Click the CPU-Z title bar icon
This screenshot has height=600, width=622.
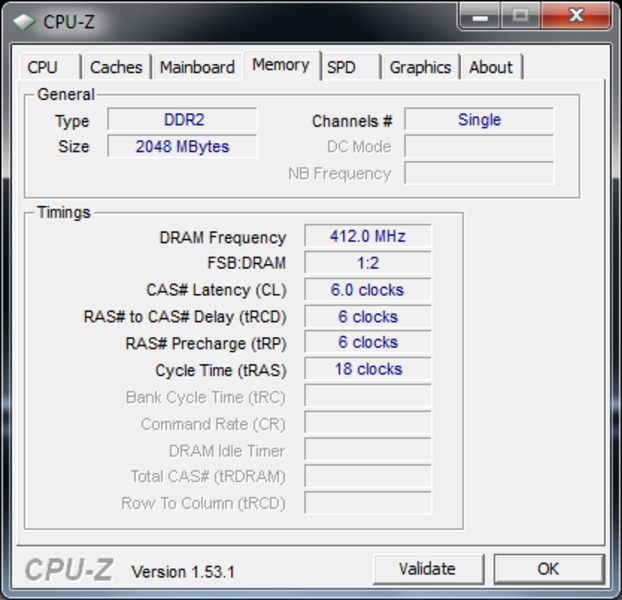24,22
